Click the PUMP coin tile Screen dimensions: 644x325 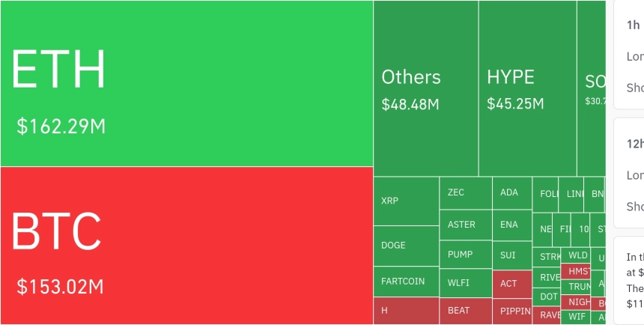(x=465, y=255)
